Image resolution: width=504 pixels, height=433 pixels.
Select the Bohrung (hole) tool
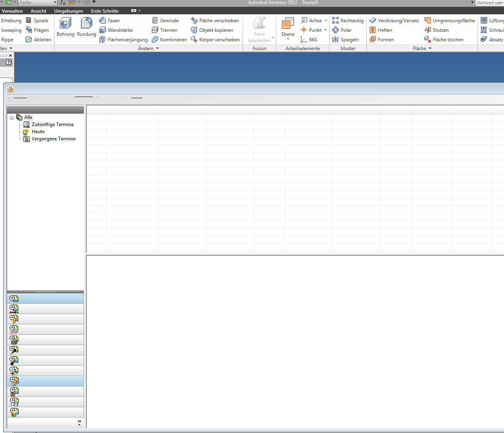(66, 27)
